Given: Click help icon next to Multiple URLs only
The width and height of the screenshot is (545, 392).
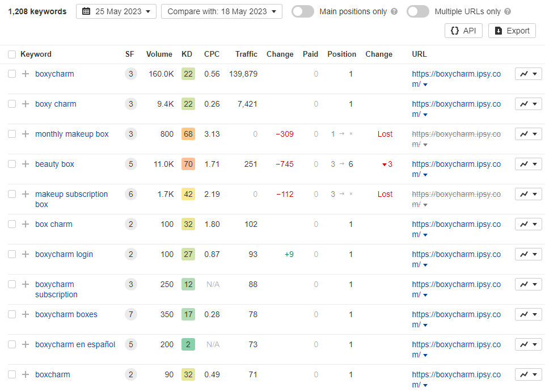Looking at the screenshot, I should (508, 11).
